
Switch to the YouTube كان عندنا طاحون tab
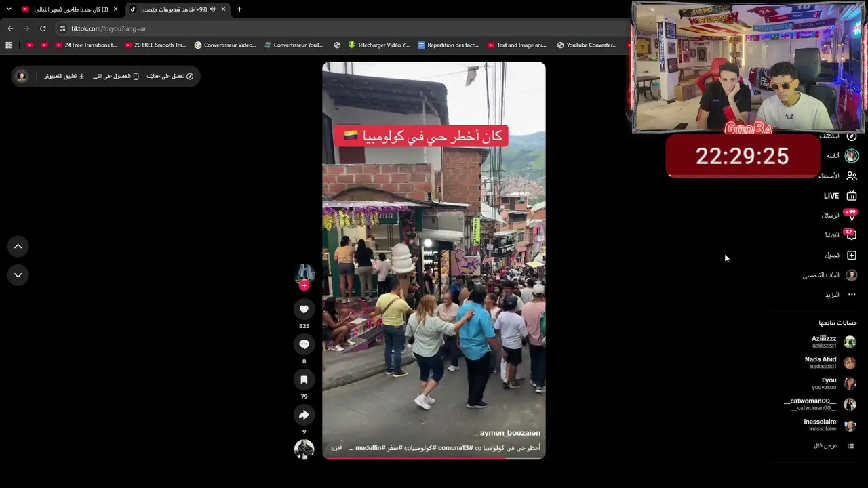click(x=70, y=9)
